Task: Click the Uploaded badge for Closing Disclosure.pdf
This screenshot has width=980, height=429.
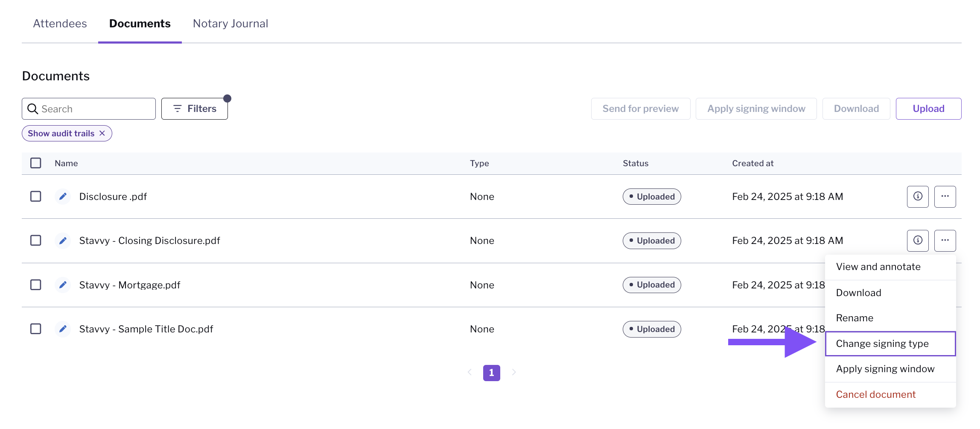Action: click(x=652, y=241)
